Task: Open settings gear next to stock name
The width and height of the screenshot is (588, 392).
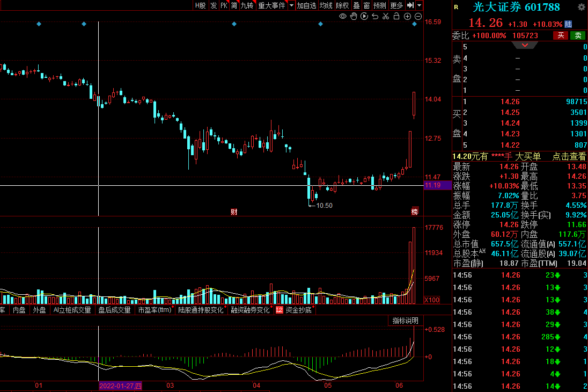Action: click(581, 7)
